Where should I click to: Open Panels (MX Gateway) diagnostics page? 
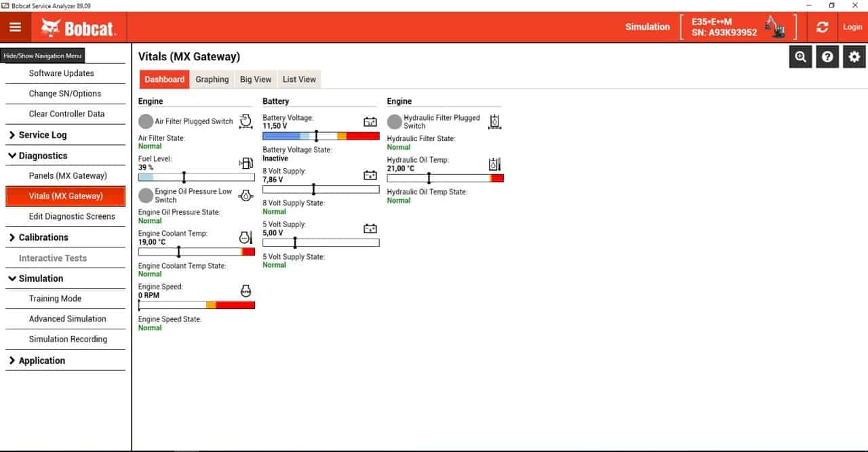(x=66, y=176)
